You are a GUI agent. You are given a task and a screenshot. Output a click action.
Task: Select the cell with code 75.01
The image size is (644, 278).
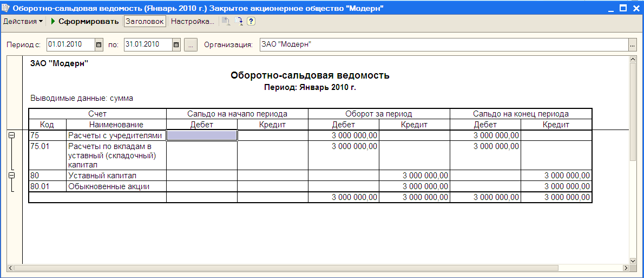(47, 156)
